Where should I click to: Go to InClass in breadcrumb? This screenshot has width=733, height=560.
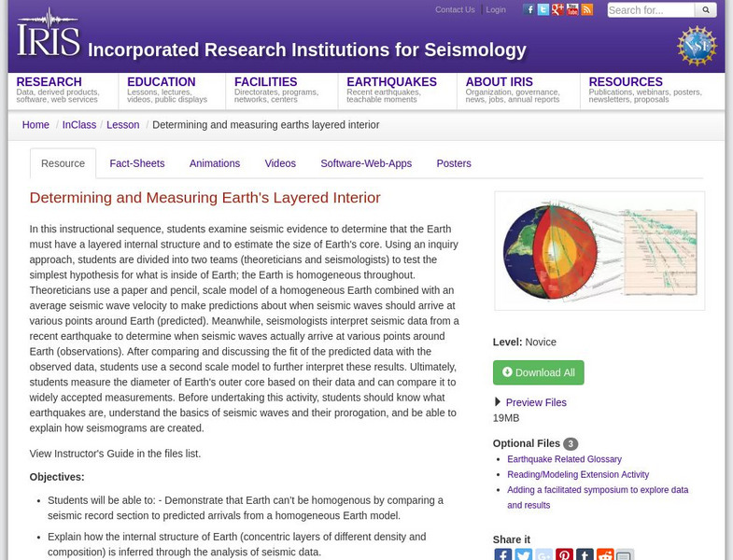point(79,125)
